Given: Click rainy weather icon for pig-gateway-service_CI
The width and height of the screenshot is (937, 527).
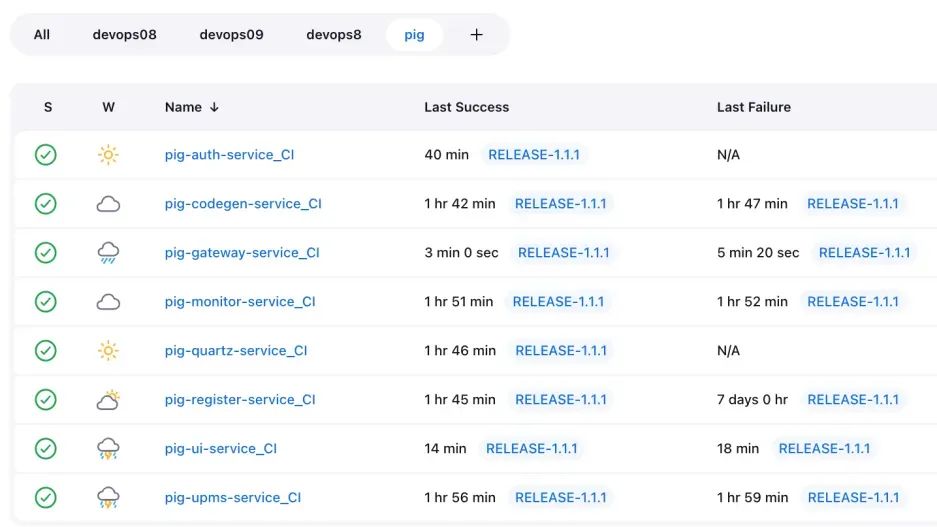Looking at the screenshot, I should coord(108,253).
